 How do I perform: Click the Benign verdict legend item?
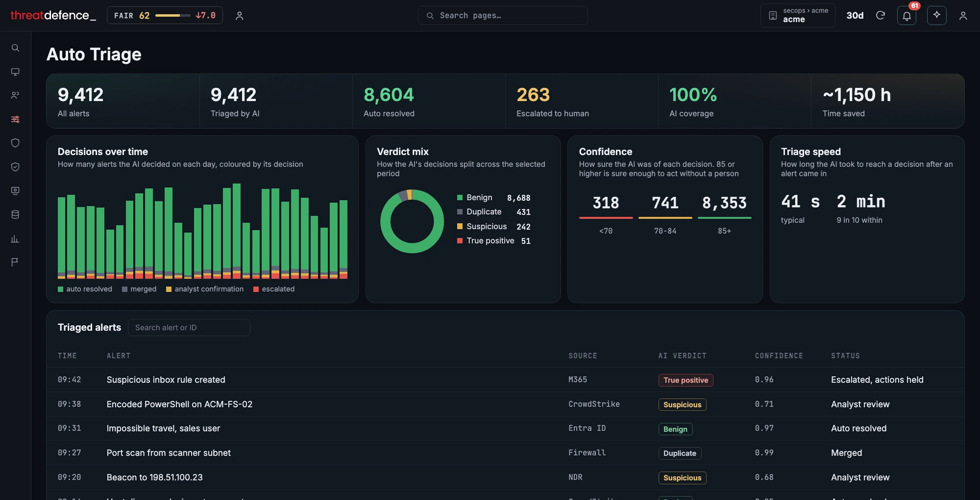coord(493,198)
